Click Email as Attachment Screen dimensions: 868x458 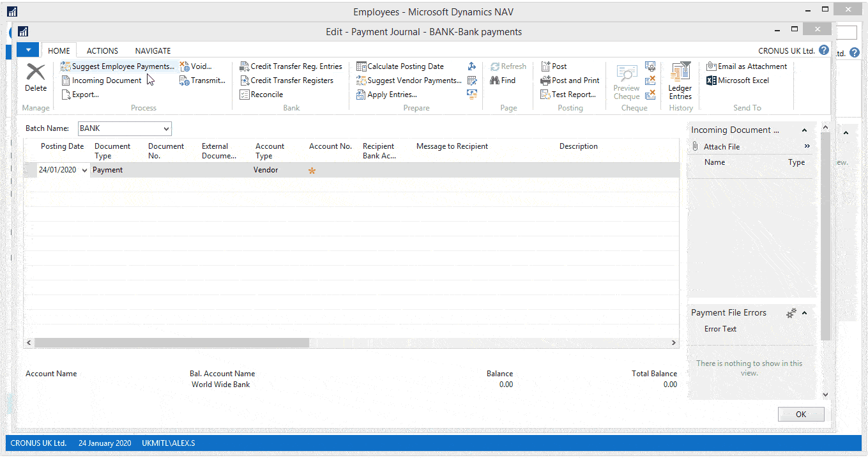click(x=752, y=66)
